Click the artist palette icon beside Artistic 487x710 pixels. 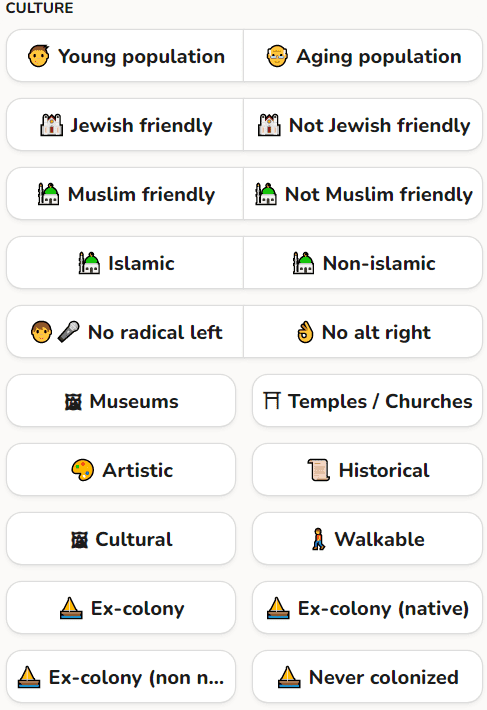(82, 470)
